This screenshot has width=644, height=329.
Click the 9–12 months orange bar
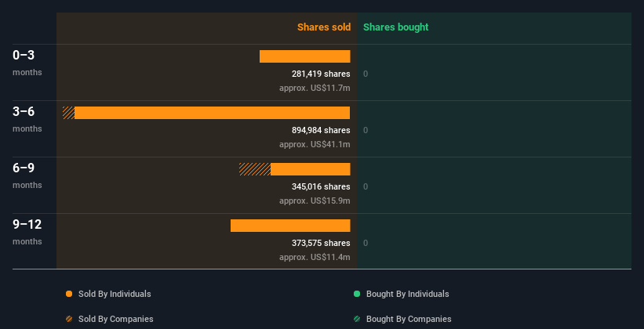(290, 226)
